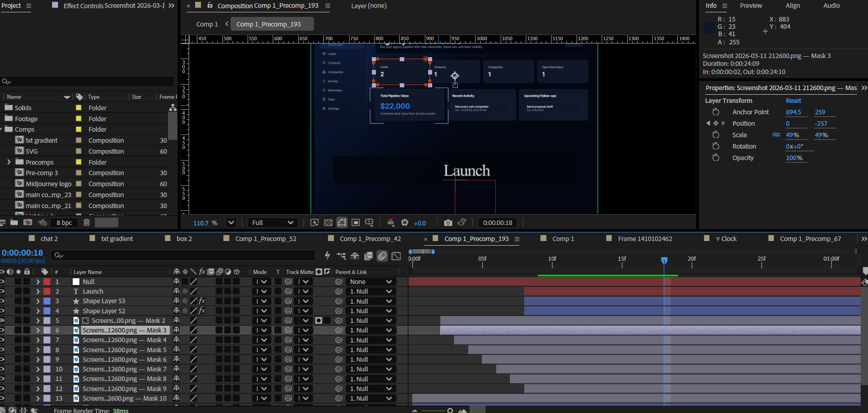Screen dimensions: 868x413
Task: Switch to the Preview panel tab
Action: 751,5
